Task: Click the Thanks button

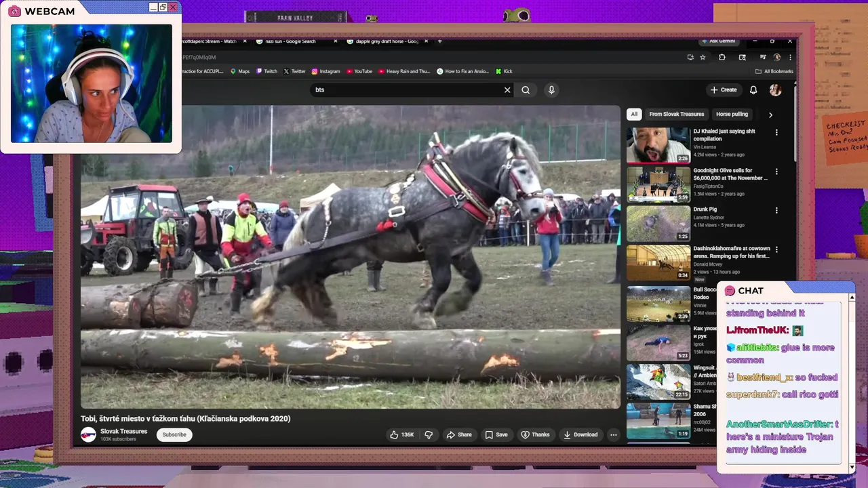Action: point(535,434)
